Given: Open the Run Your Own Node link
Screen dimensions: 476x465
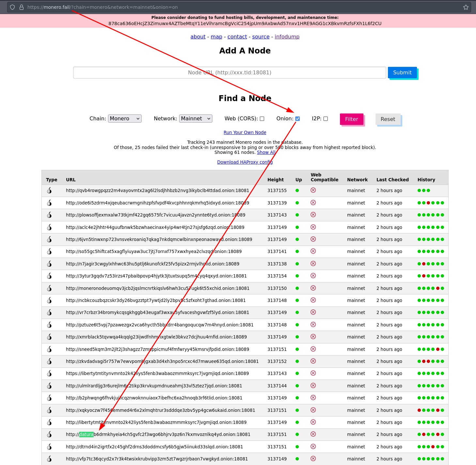Looking at the screenshot, I should click(x=245, y=132).
